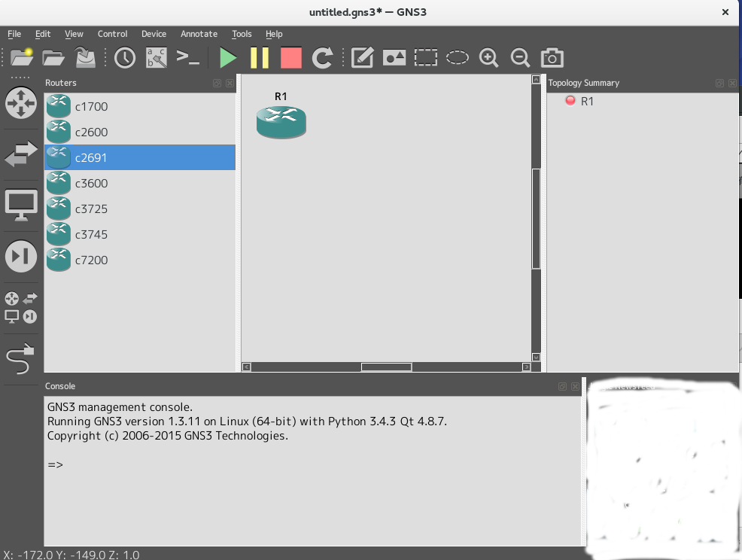The width and height of the screenshot is (742, 560).
Task: Click the Zoom in magnifier icon
Action: [x=489, y=58]
